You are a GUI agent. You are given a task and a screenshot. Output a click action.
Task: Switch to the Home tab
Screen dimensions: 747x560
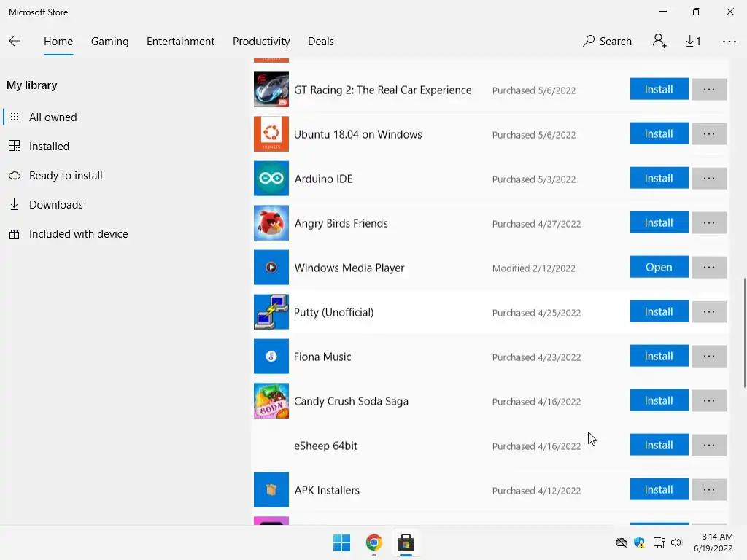click(58, 42)
